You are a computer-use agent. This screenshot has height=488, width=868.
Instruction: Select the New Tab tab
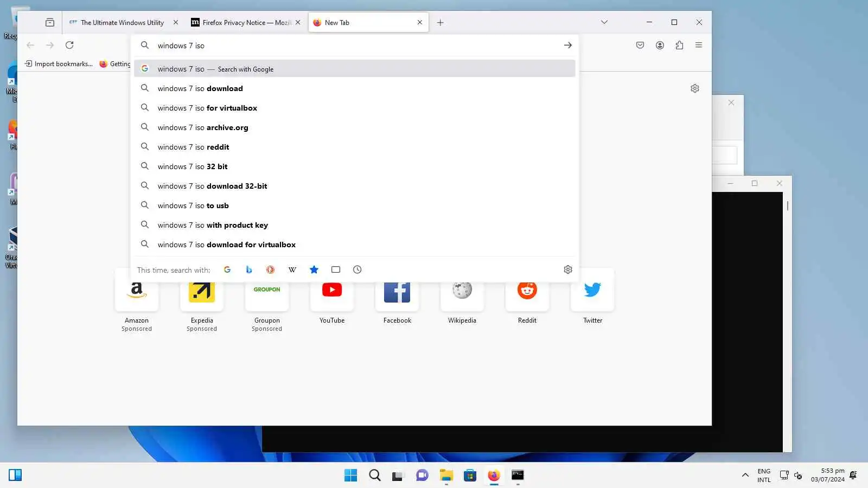point(368,22)
